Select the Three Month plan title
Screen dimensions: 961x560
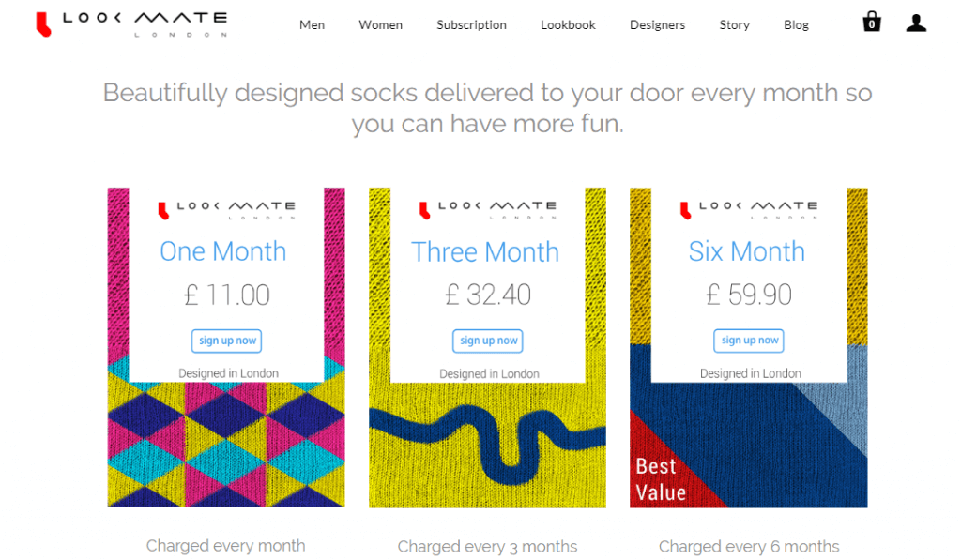point(485,251)
